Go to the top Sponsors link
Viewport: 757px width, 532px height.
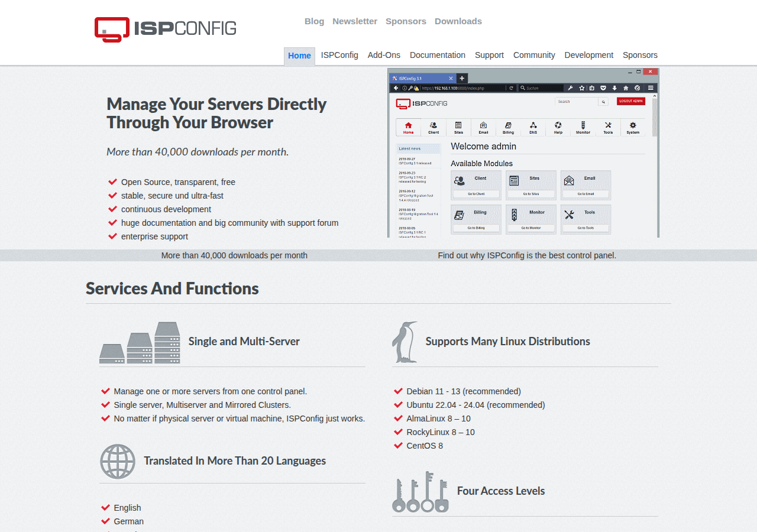(x=406, y=21)
